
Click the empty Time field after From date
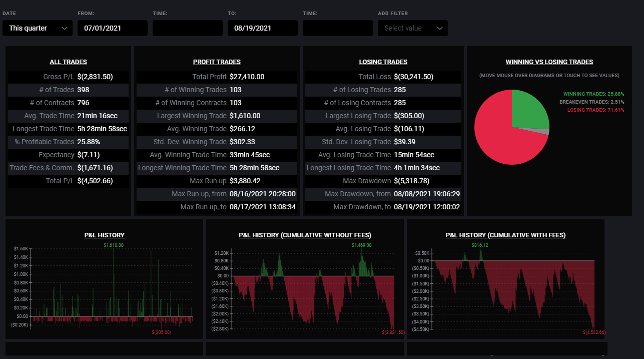point(188,28)
